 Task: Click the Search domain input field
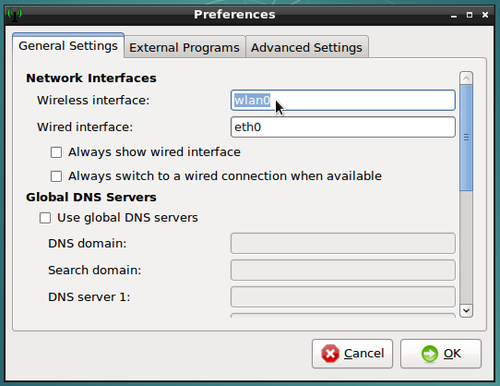click(x=343, y=270)
